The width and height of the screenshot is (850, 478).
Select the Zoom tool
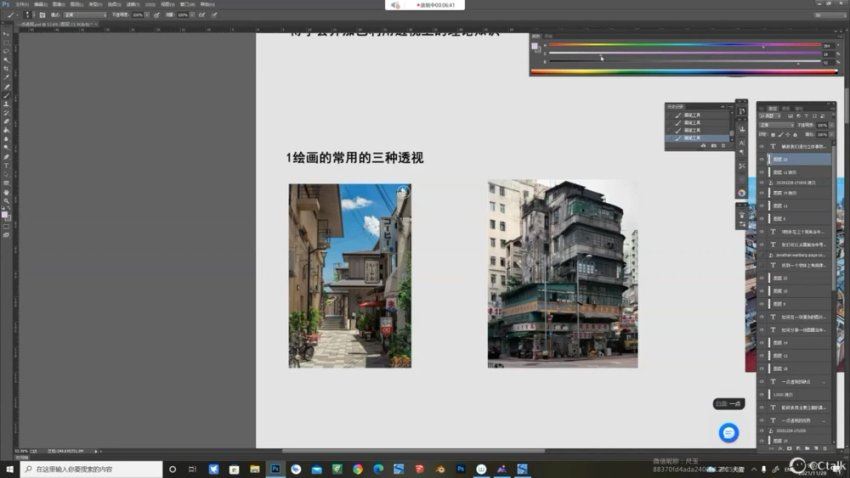pos(7,201)
